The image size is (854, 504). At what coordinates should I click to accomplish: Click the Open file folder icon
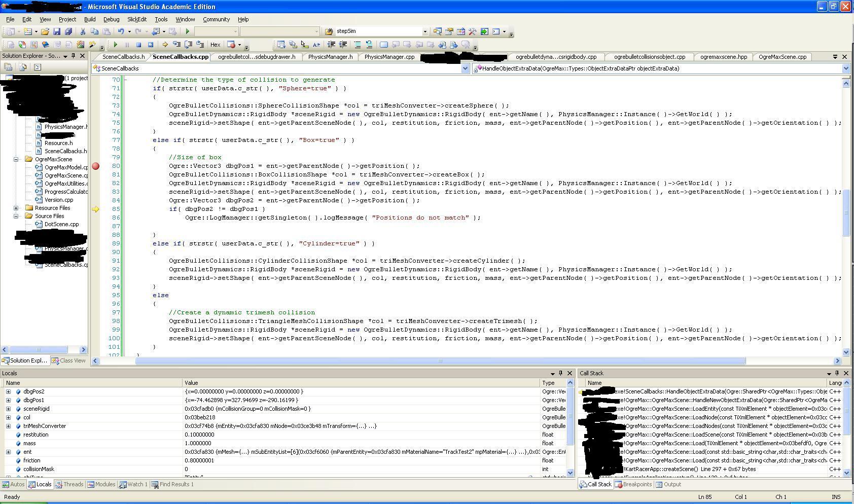(45, 31)
